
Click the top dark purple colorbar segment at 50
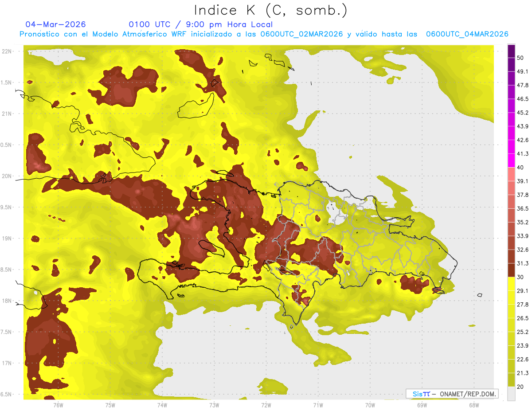[x=511, y=51]
